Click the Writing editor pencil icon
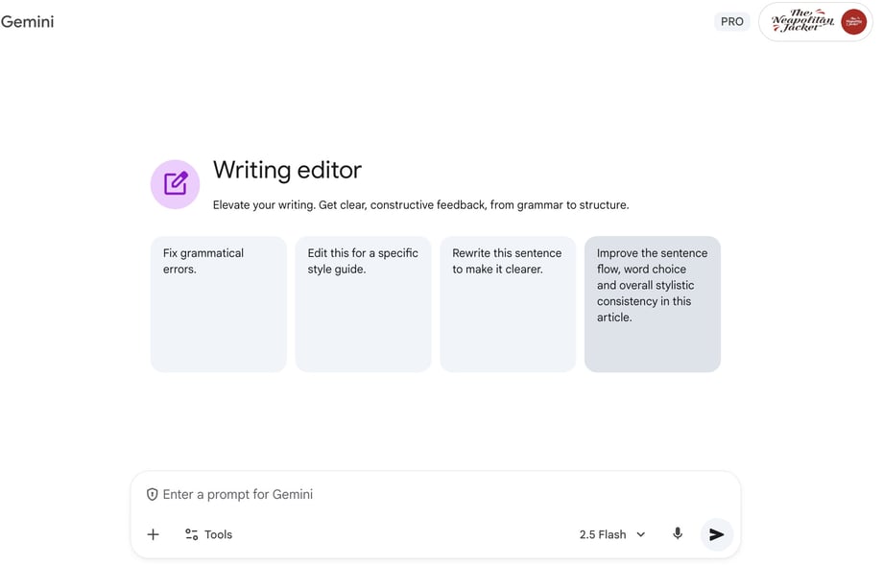The image size is (883, 588). tap(175, 183)
